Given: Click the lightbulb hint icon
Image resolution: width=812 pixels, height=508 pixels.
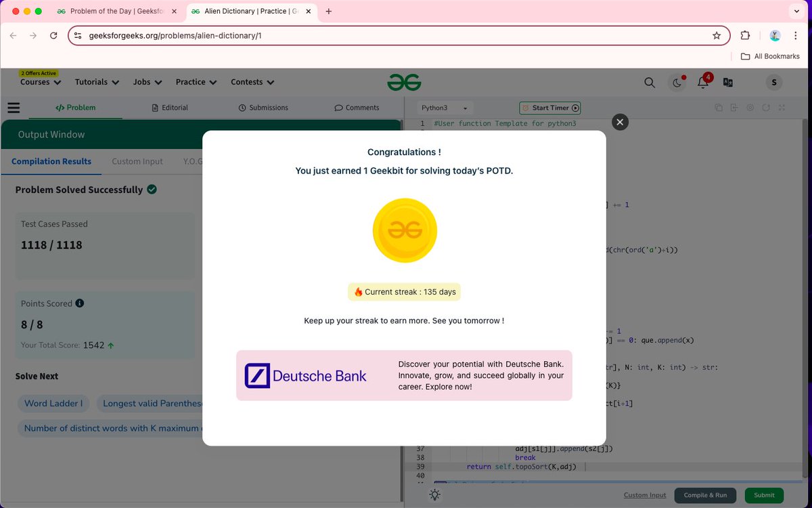Looking at the screenshot, I should [x=435, y=495].
